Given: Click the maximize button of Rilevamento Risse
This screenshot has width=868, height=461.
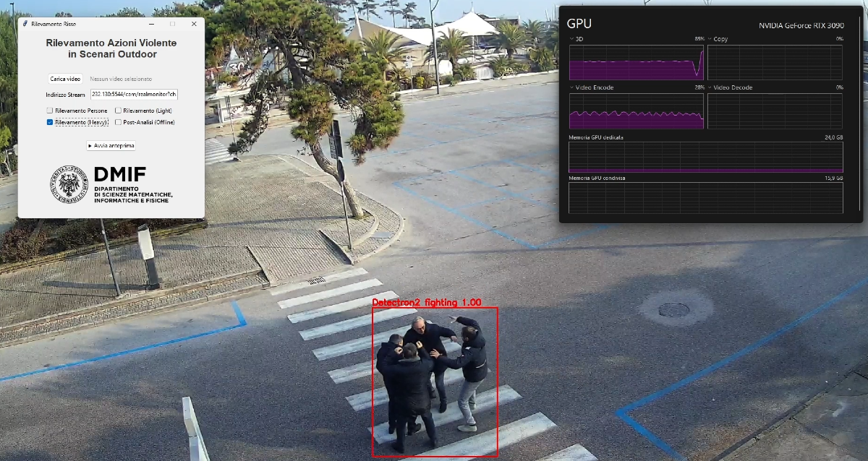Looking at the screenshot, I should tap(172, 24).
